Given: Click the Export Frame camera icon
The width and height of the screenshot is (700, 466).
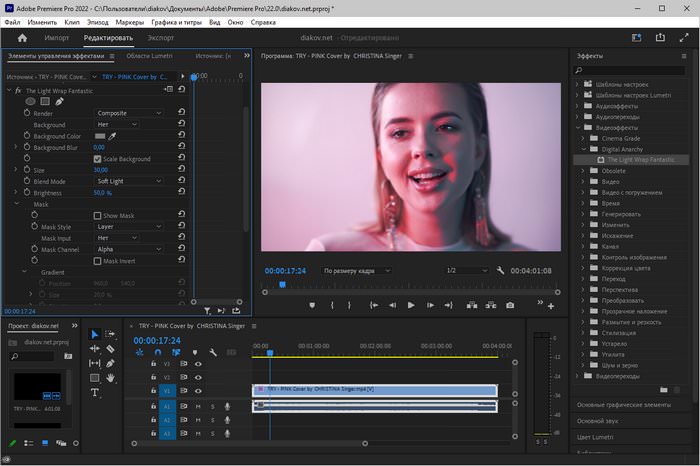Looking at the screenshot, I should [x=510, y=305].
